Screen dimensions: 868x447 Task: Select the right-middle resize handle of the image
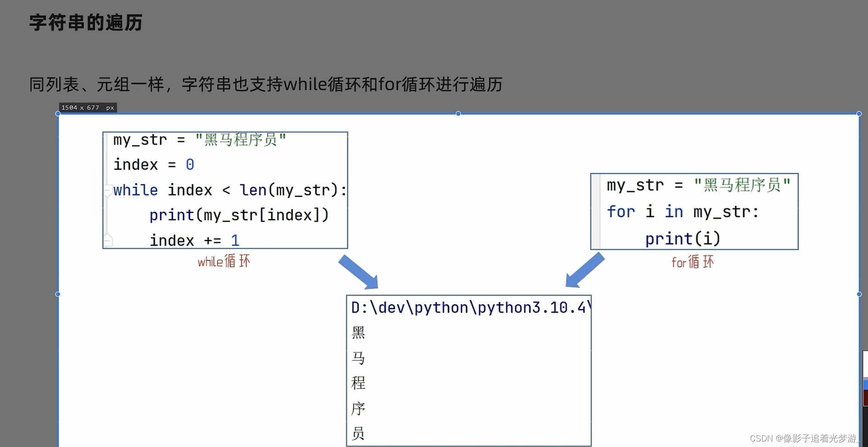(858, 294)
